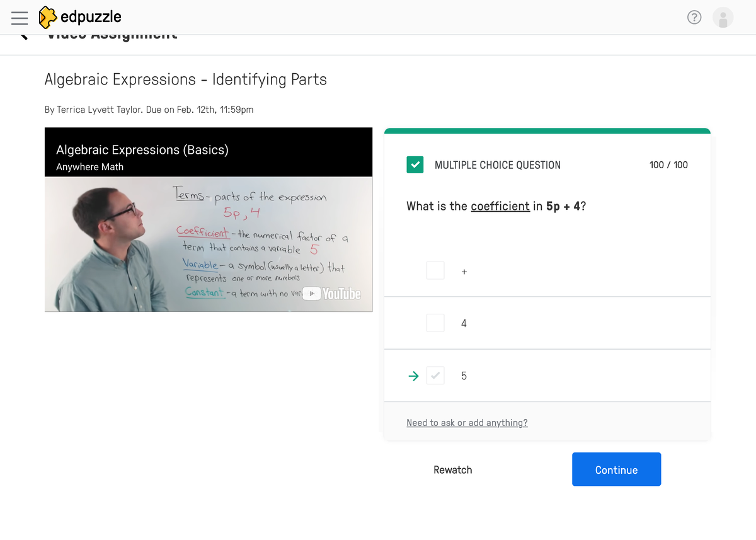The width and height of the screenshot is (756, 540).
Task: Open "Need to ask or add anything?" link
Action: tap(467, 423)
